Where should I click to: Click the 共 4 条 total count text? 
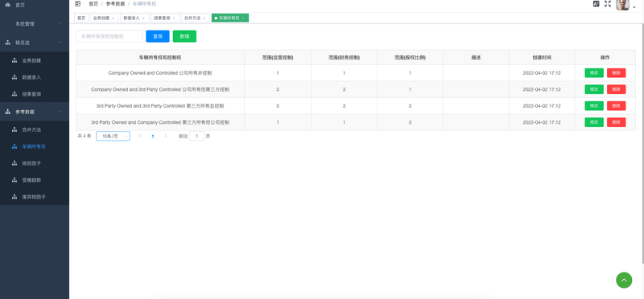point(85,136)
